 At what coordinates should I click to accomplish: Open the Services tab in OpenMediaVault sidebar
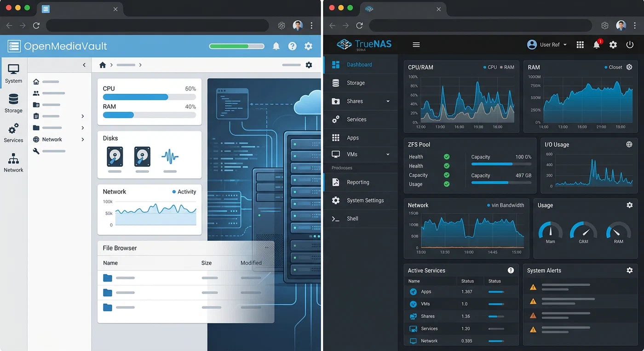pyautogui.click(x=13, y=133)
